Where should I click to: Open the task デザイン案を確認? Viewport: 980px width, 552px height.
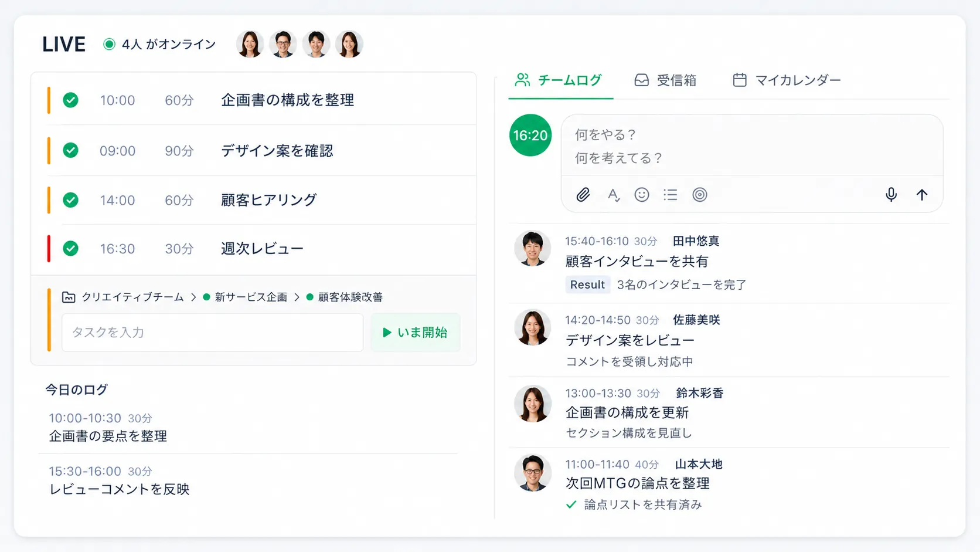tap(277, 151)
